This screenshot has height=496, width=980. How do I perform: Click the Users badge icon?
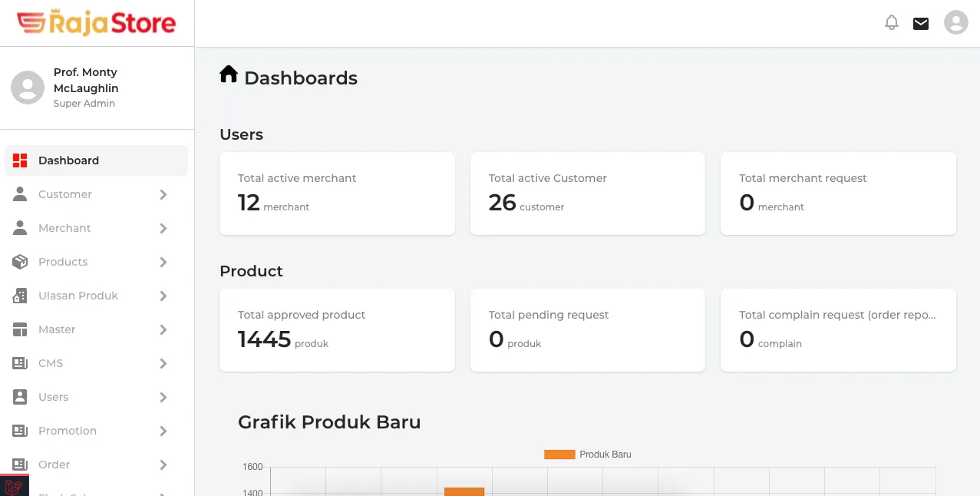20,397
